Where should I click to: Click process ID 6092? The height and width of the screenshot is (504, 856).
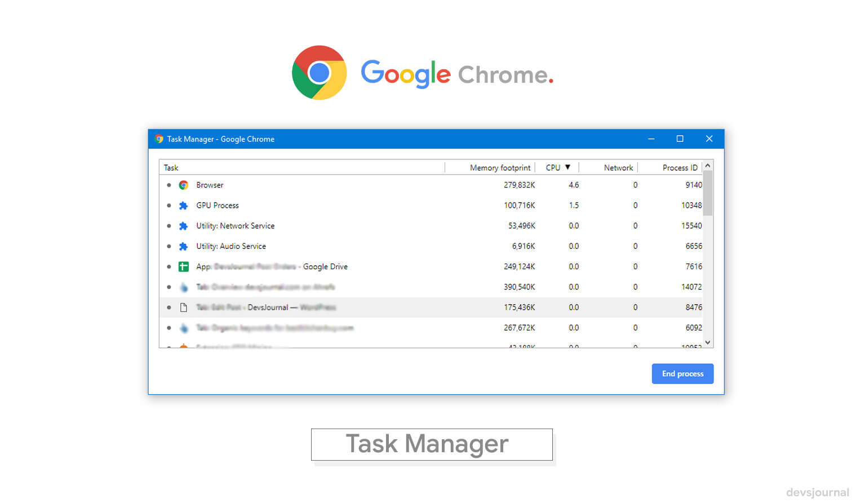point(694,328)
